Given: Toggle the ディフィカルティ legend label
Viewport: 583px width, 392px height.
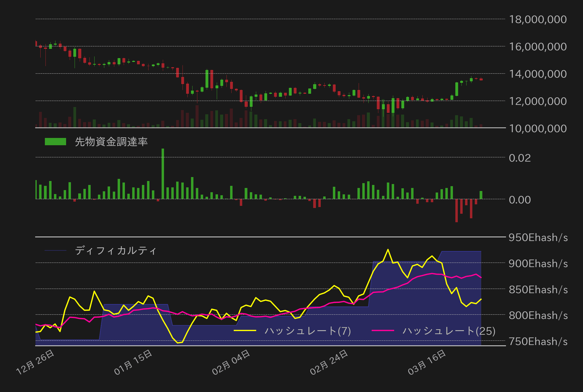Looking at the screenshot, I should (x=116, y=250).
